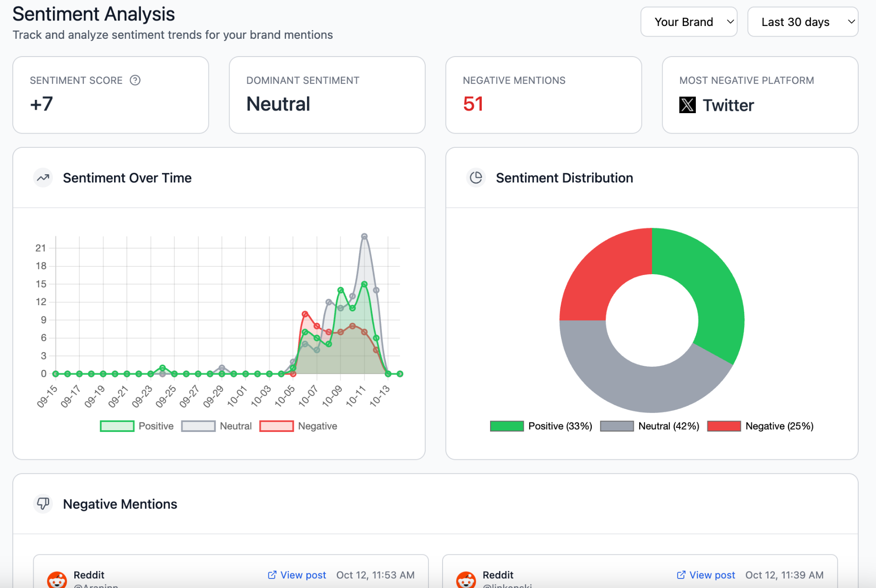Click the Twitter X platform icon

(687, 105)
